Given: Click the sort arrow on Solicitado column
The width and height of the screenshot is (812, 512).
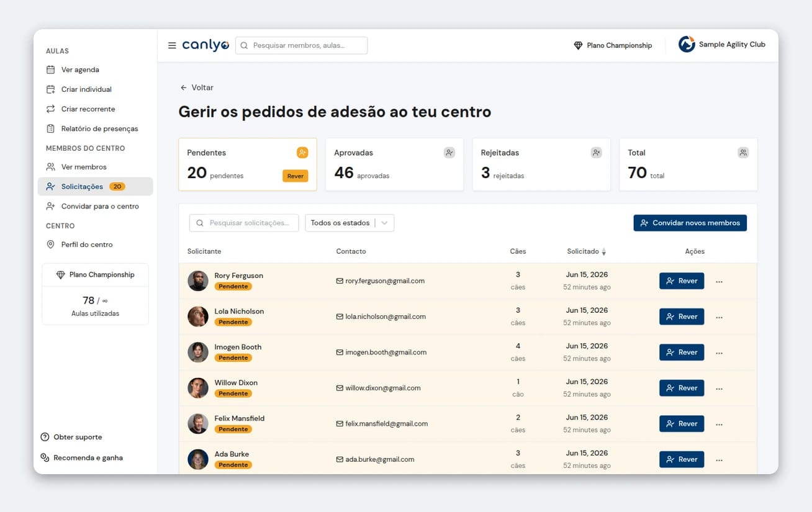Looking at the screenshot, I should click(604, 252).
